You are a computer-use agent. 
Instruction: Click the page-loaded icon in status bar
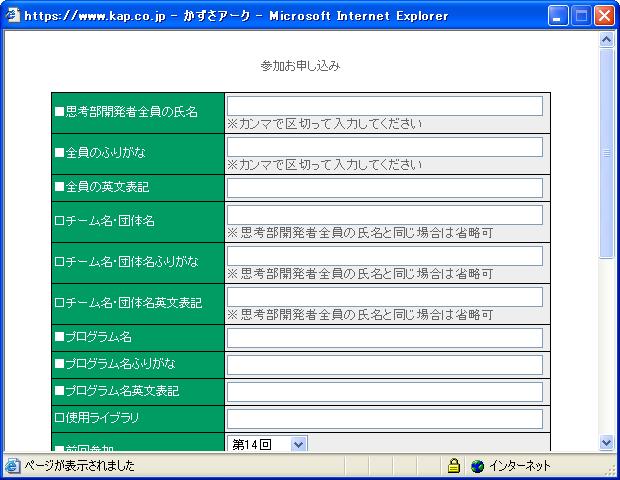pyautogui.click(x=12, y=466)
